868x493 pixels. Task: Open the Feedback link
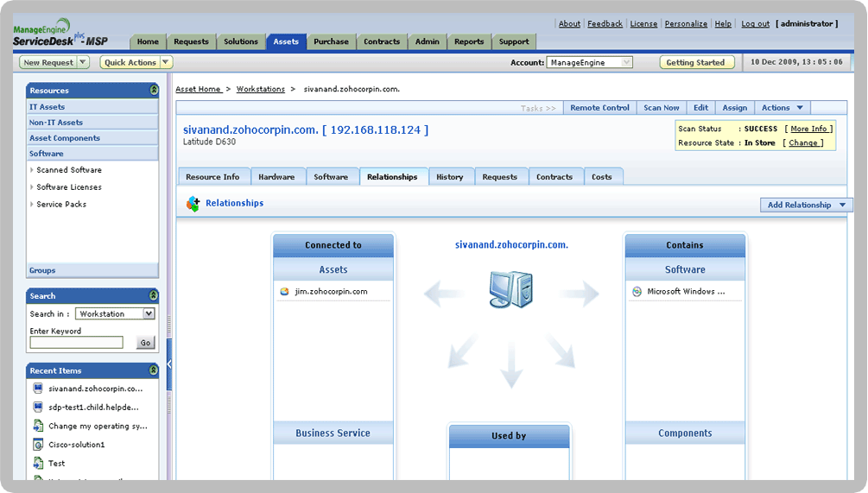[x=605, y=24]
